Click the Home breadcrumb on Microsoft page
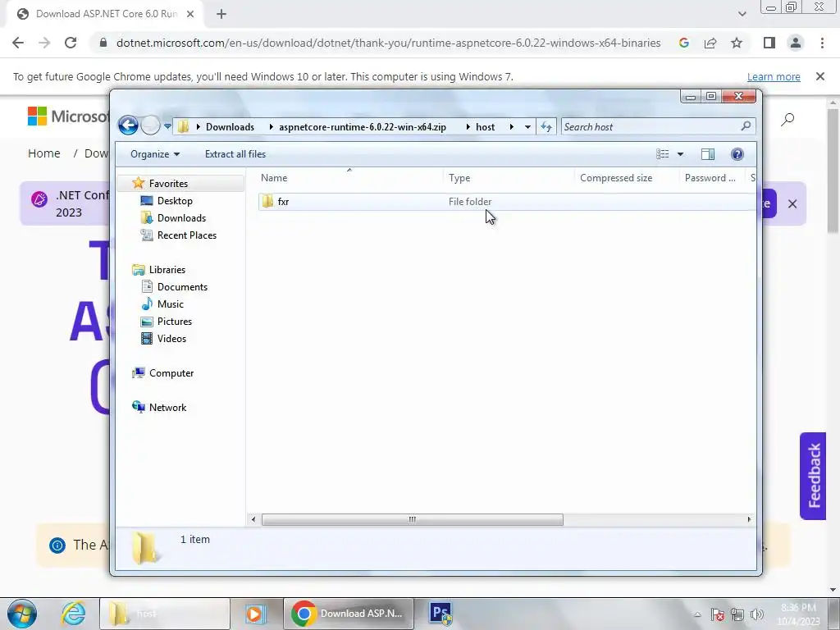The image size is (840, 630). [x=44, y=153]
